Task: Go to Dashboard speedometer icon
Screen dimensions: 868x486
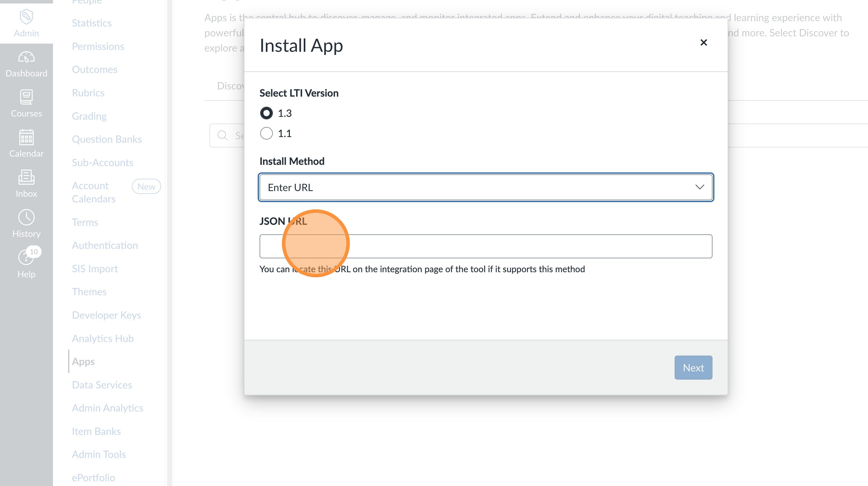Action: tap(26, 57)
